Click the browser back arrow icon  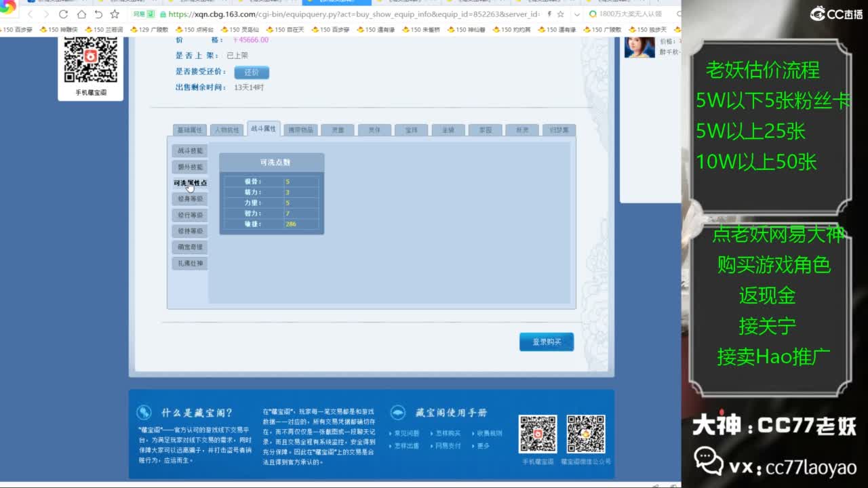click(31, 14)
